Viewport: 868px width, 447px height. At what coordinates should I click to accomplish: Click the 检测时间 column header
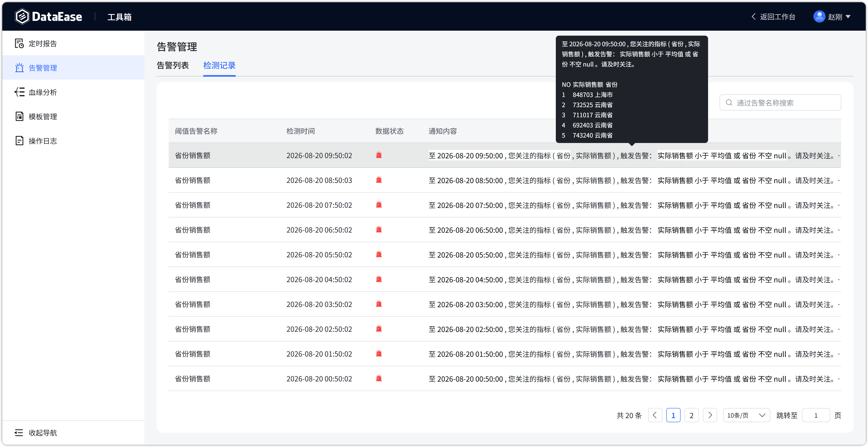300,131
